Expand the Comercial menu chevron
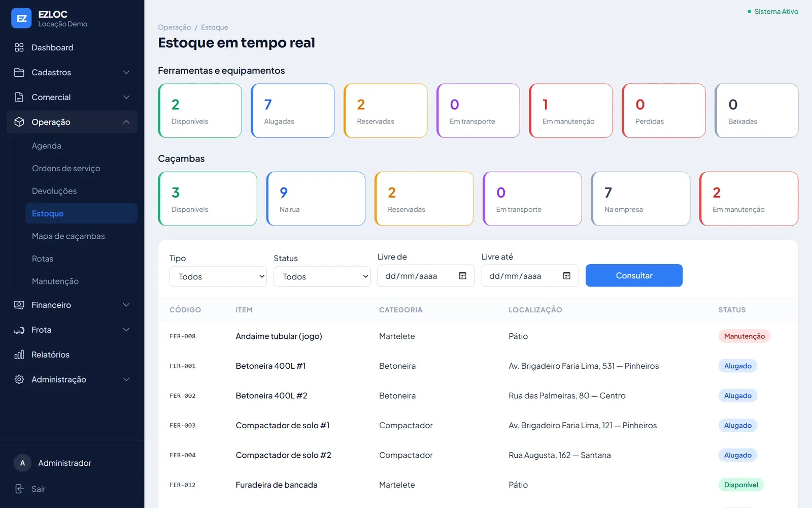Screen dimensions: 812x508 126,97
